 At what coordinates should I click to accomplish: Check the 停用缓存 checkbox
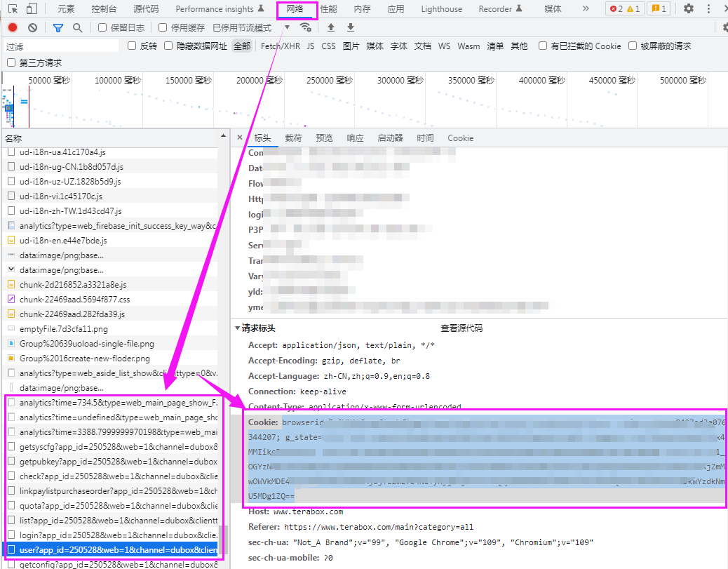click(x=163, y=27)
